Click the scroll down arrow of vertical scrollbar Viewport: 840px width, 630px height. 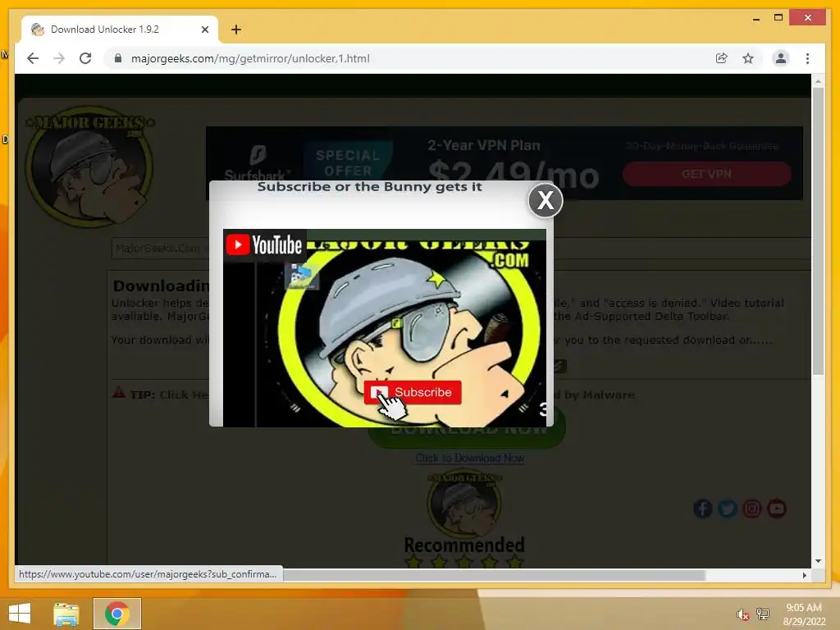click(x=818, y=561)
